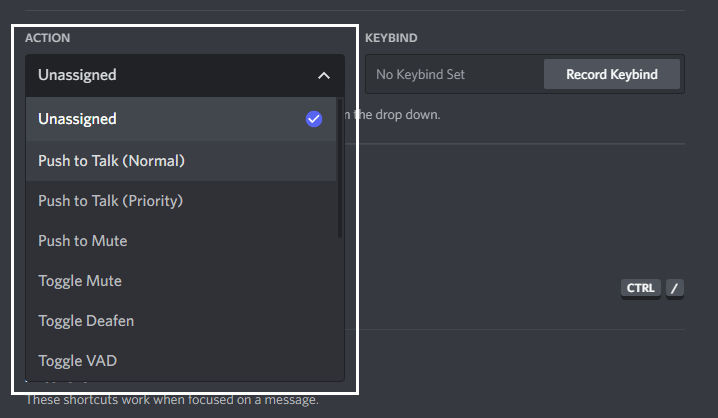Choose the highlighted Unassigned option in the list

click(x=181, y=119)
